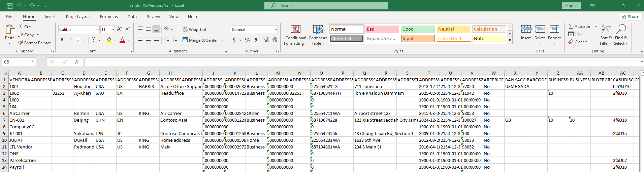644x172 pixels.
Task: Open the General number format dropdown
Action: (276, 30)
